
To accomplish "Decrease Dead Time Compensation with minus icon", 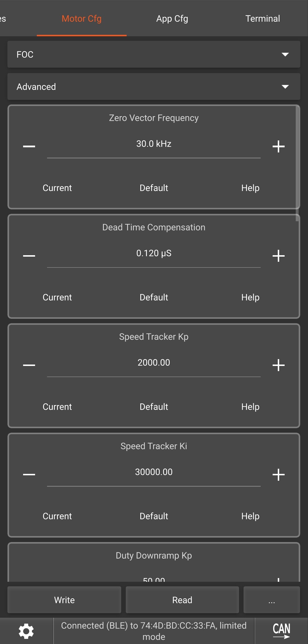I will tap(29, 256).
